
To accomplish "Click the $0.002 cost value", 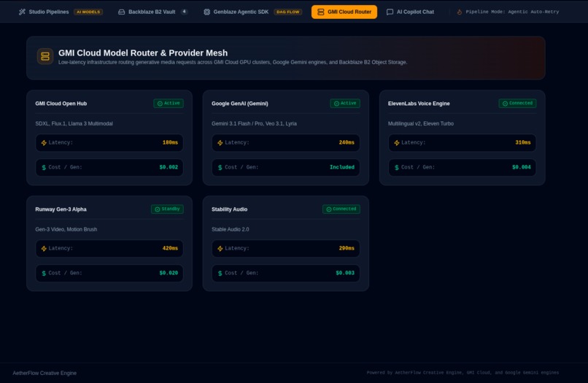I will pyautogui.click(x=169, y=167).
